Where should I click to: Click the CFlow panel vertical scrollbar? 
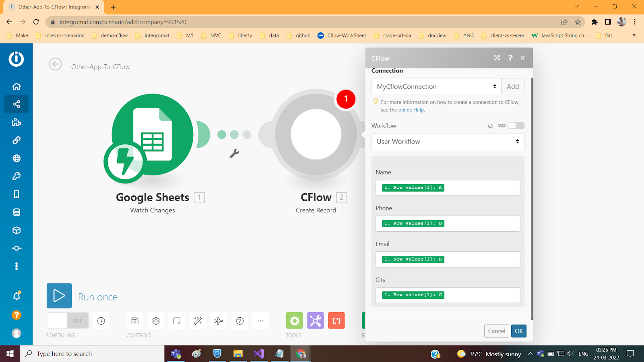532,199
